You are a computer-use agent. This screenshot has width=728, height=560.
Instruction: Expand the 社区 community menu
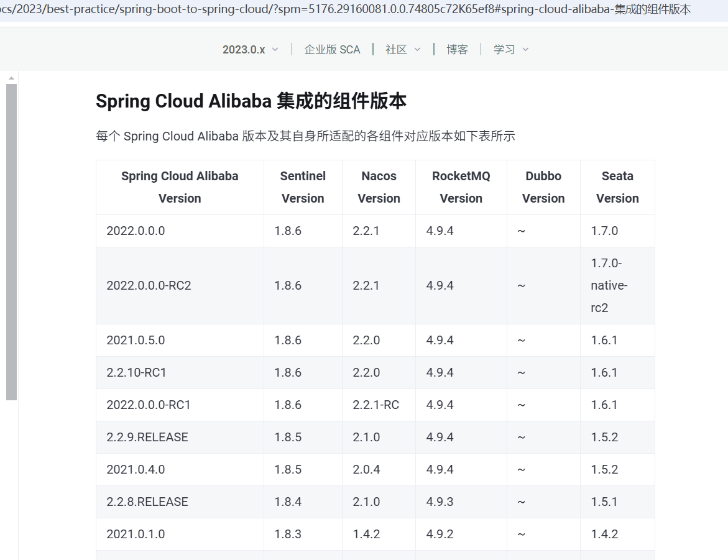point(402,50)
